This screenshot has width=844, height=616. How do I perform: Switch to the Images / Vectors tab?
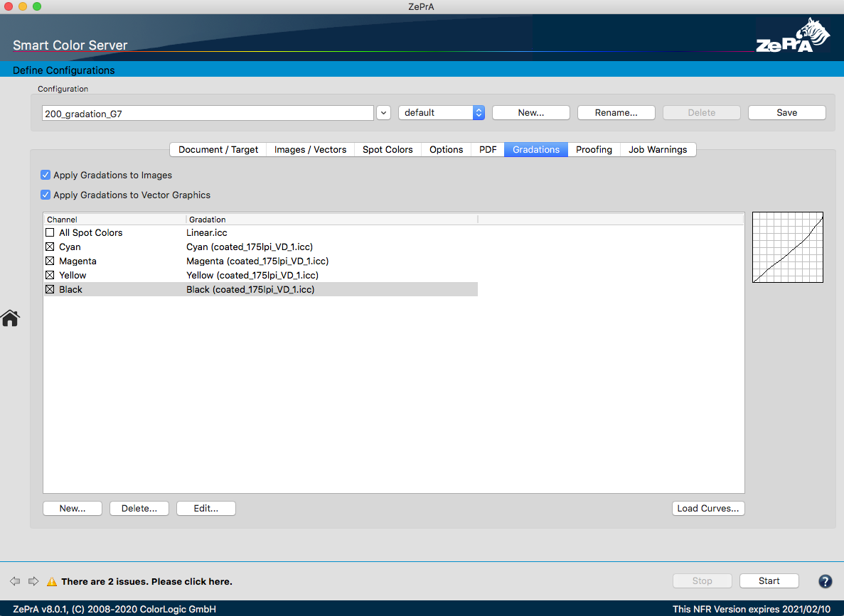pos(310,150)
